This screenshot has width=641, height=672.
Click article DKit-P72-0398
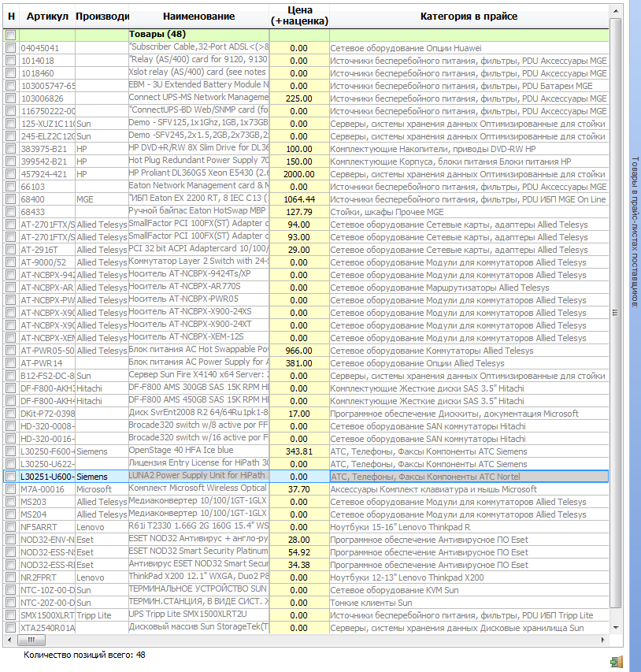(x=47, y=414)
